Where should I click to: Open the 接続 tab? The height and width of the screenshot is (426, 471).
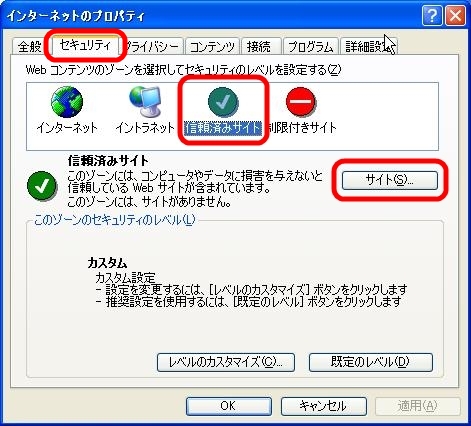pyautogui.click(x=259, y=46)
